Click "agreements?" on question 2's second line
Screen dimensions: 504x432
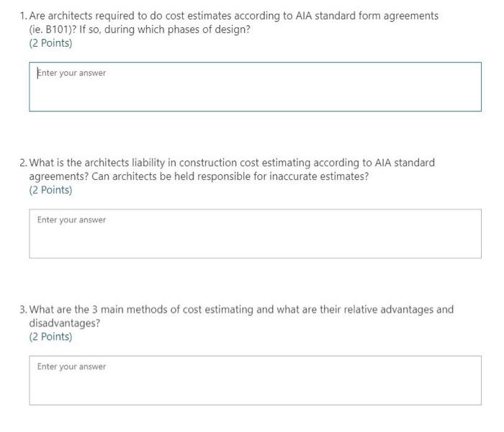pos(59,176)
